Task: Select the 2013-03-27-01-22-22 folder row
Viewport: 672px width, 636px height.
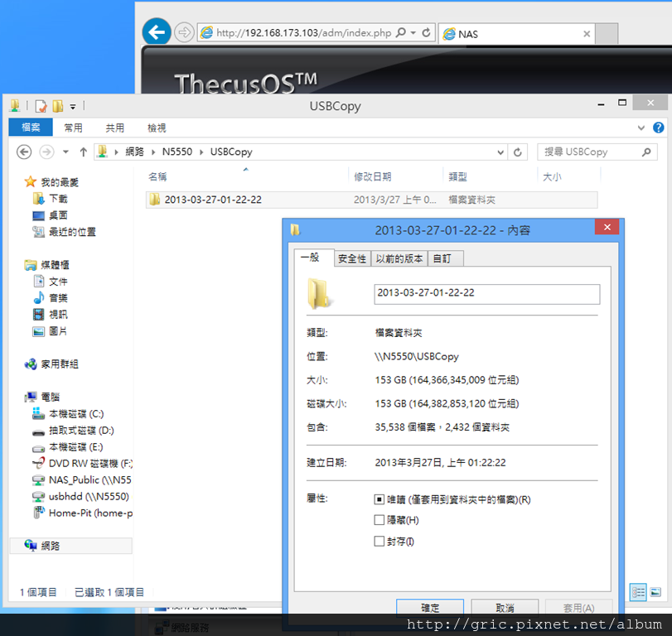Action: 371,200
